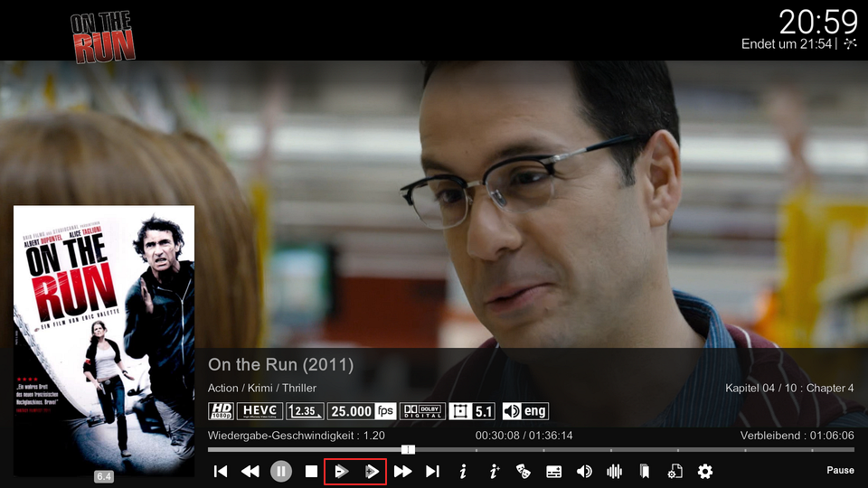The width and height of the screenshot is (868, 488).
Task: Open cast via theater masks icon
Action: (524, 472)
